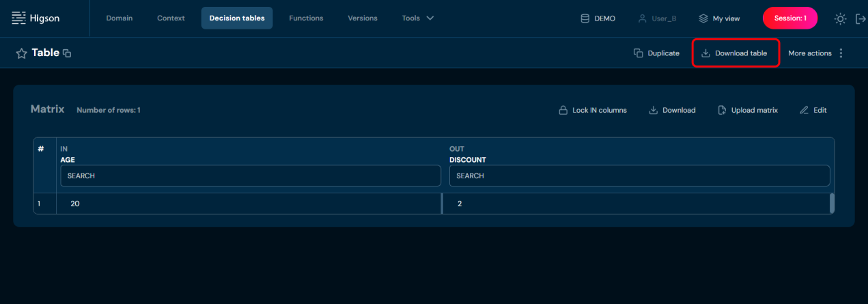Expand the Tools dropdown menu
The height and width of the screenshot is (304, 868).
[418, 18]
